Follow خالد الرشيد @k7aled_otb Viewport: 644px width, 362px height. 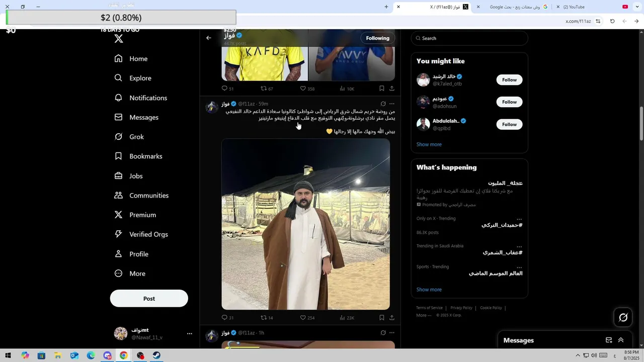(509, 80)
